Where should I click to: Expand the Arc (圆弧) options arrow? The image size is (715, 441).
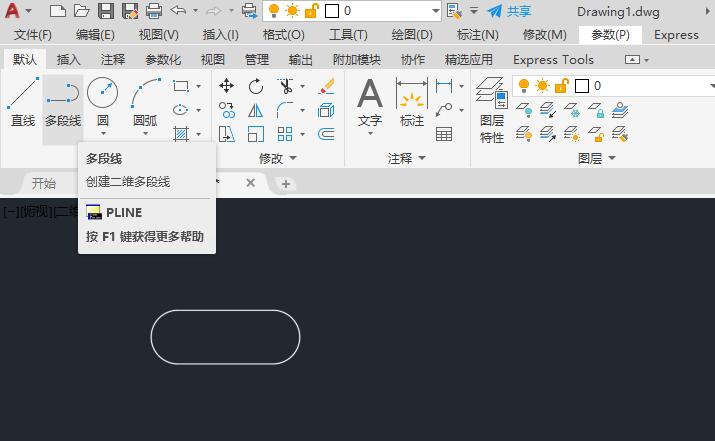coord(145,134)
